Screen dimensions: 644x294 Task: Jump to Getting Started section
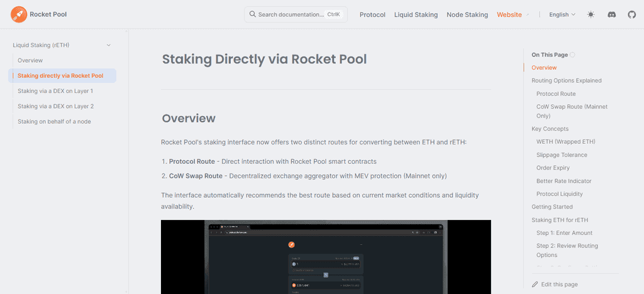tap(552, 207)
